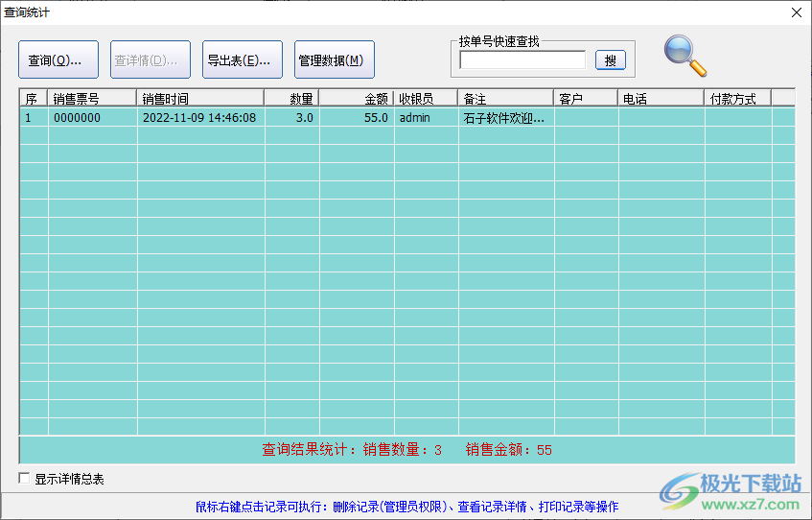Viewport: 812px width, 520px height.
Task: Click the cashier admin cell
Action: pyautogui.click(x=427, y=118)
